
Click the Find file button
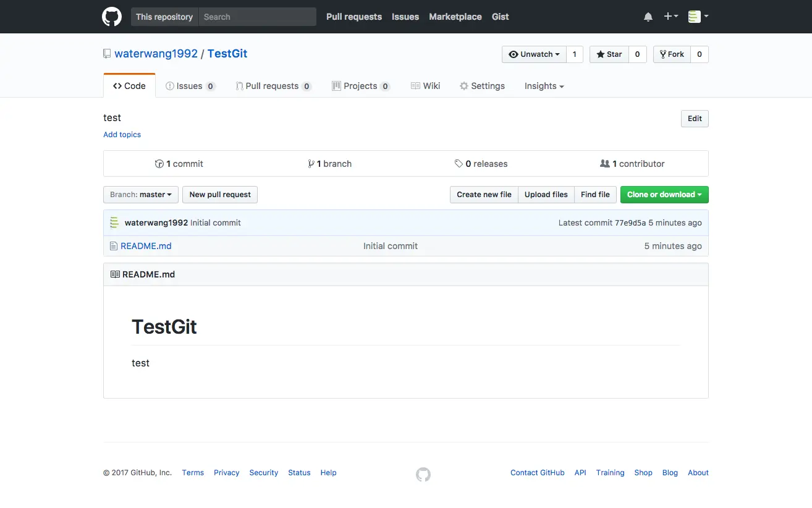point(595,195)
